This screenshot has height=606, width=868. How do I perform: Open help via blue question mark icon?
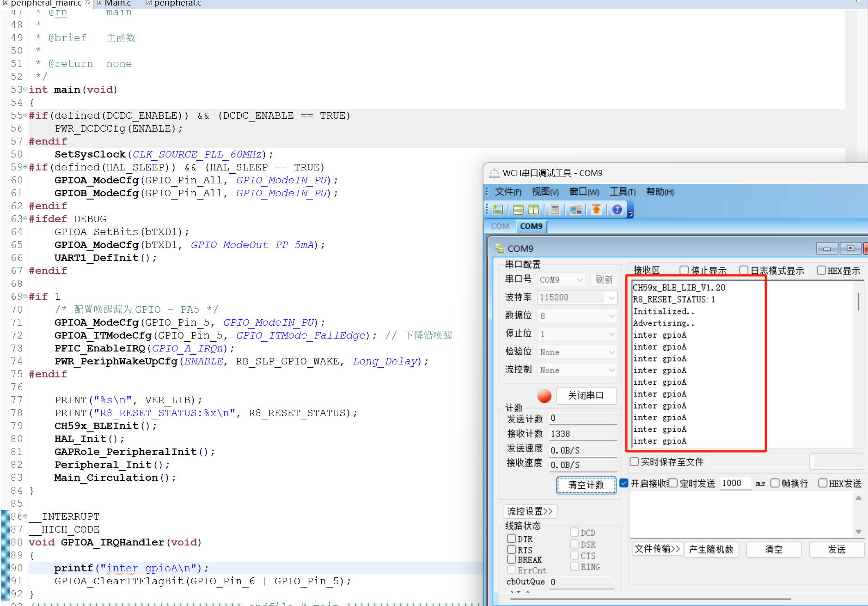617,210
